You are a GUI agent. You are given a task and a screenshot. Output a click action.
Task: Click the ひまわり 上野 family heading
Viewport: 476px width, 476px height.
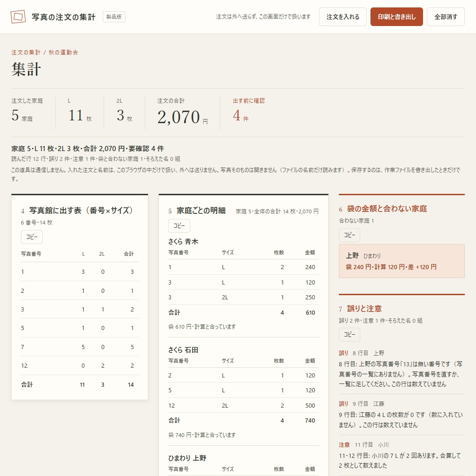187,458
